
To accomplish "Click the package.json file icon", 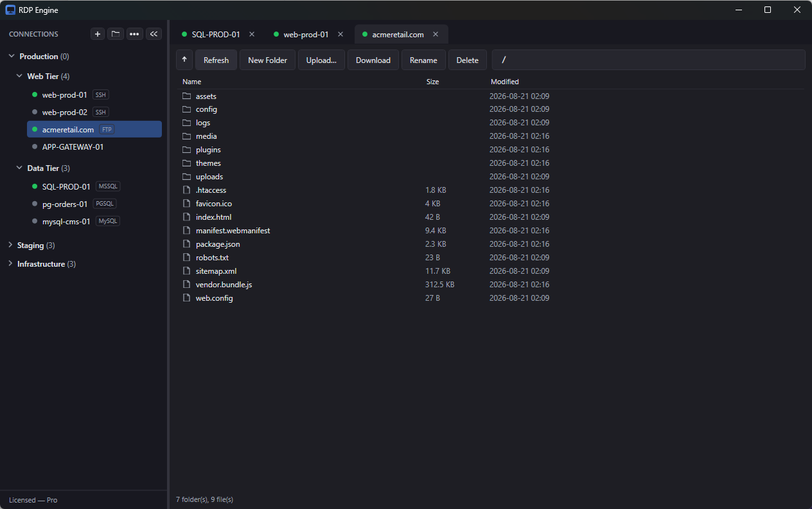I will tap(187, 244).
